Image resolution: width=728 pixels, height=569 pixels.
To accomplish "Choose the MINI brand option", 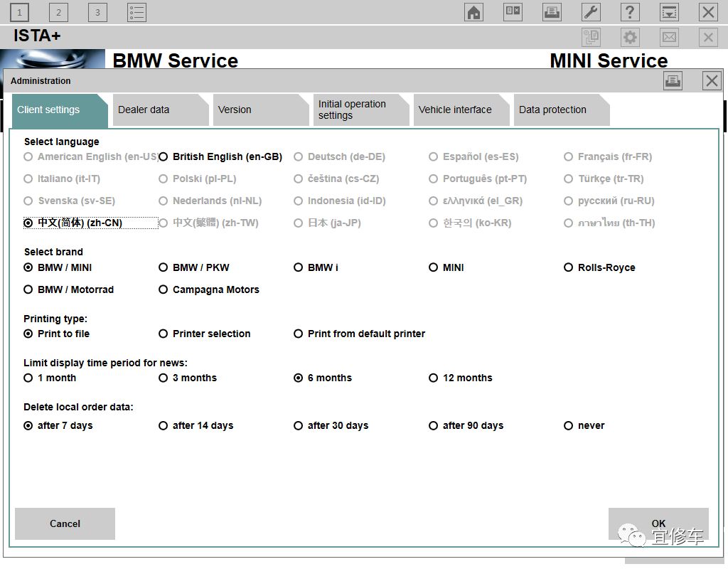I will click(446, 267).
